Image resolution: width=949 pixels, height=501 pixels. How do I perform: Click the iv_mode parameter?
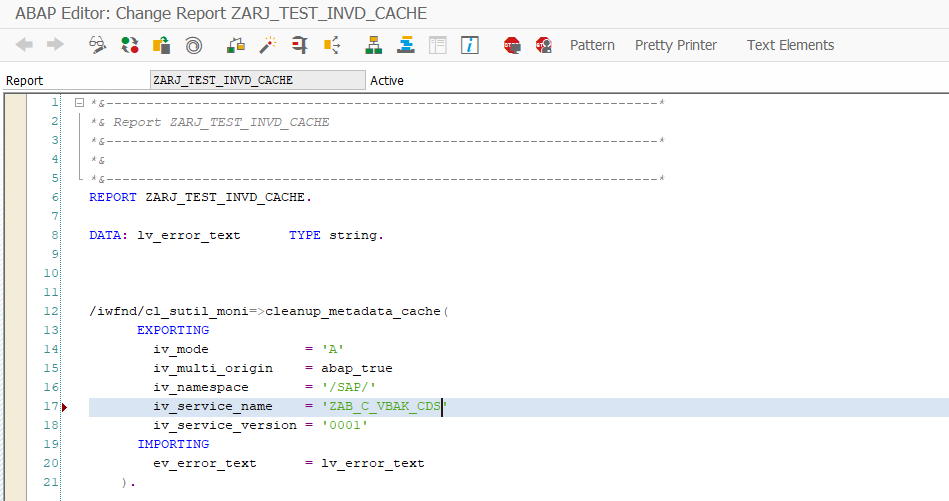coord(180,350)
